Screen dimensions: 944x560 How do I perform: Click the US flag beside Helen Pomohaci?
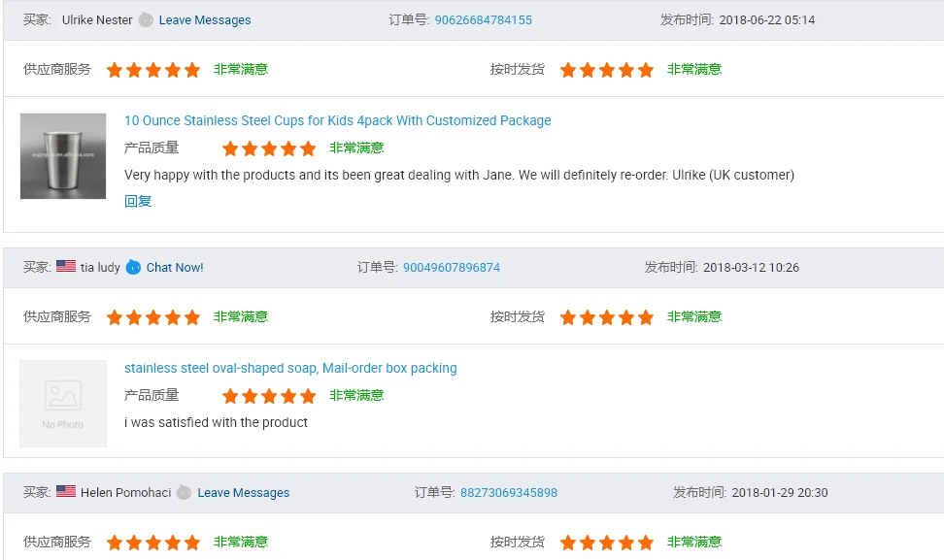pyautogui.click(x=66, y=492)
